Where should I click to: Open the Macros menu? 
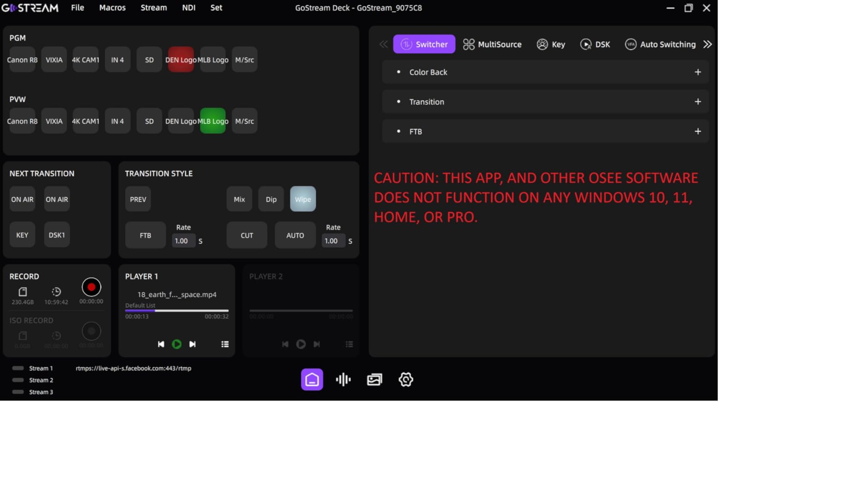112,8
